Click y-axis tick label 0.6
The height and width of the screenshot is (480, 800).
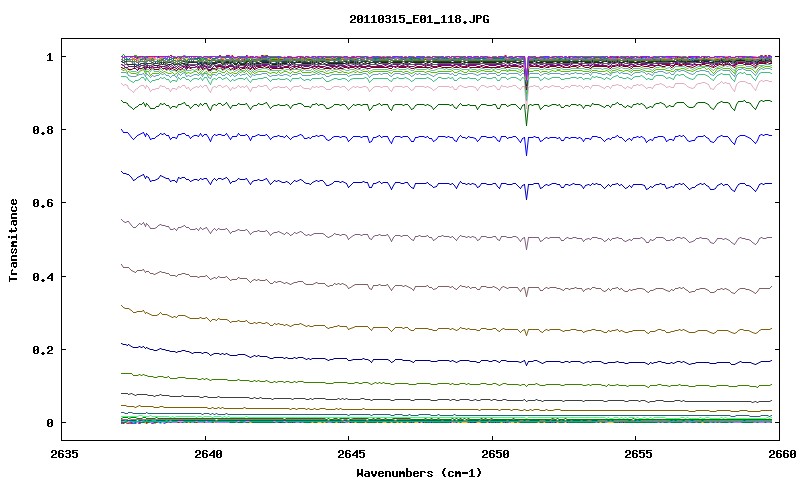(42, 203)
